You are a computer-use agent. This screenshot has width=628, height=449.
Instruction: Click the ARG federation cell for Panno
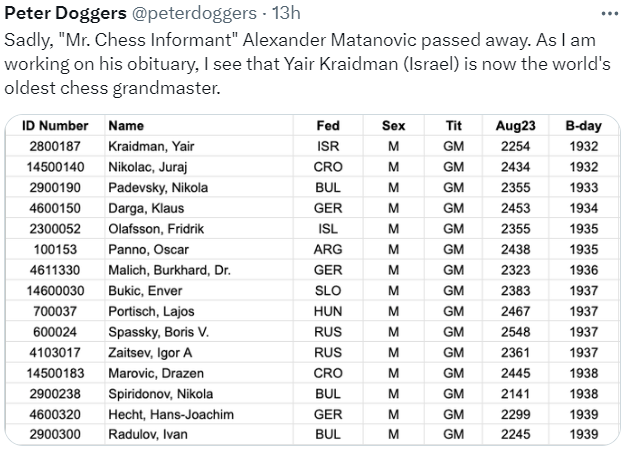(327, 249)
